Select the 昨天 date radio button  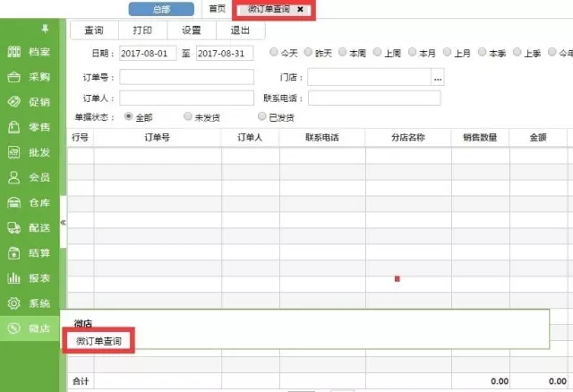308,52
